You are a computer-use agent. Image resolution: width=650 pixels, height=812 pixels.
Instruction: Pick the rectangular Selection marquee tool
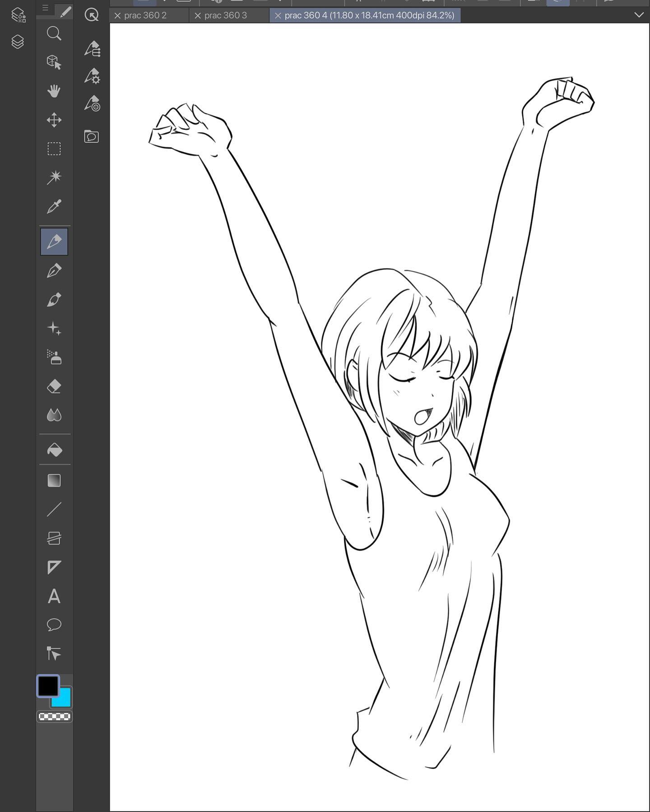coord(54,149)
